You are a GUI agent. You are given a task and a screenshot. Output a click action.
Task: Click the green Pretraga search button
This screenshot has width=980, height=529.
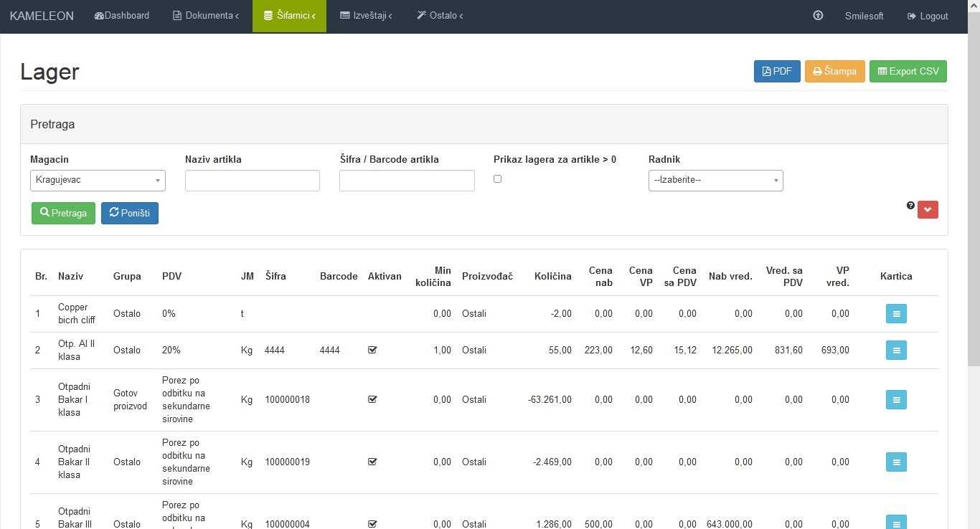63,214
